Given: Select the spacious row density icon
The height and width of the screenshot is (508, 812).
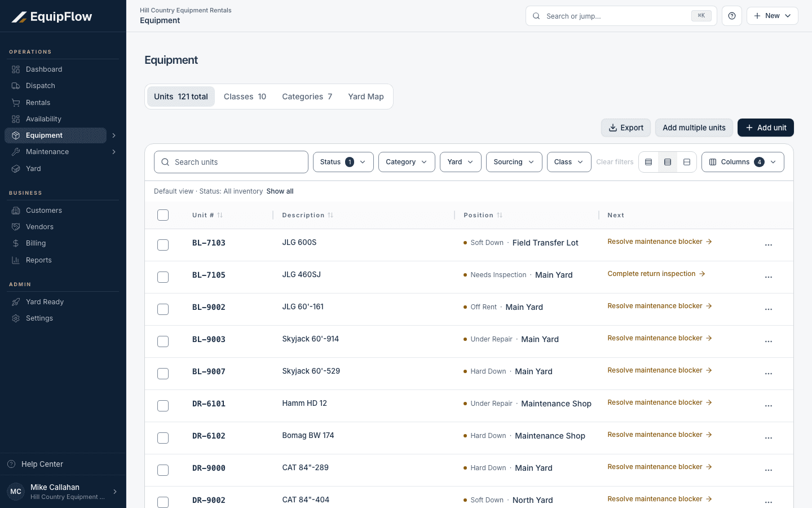Looking at the screenshot, I should pyautogui.click(x=687, y=162).
